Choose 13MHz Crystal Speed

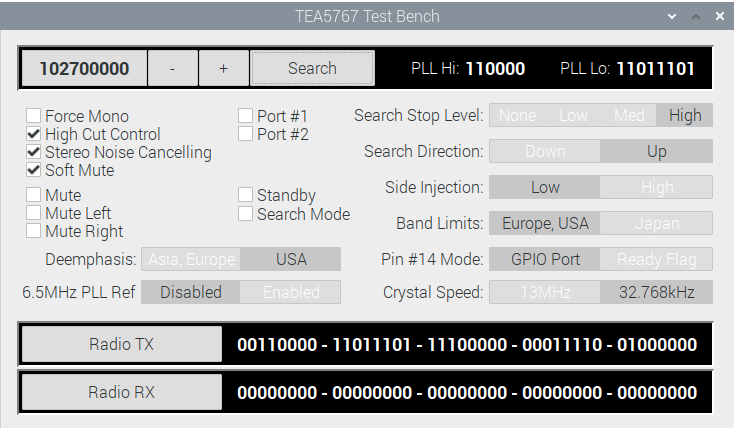point(545,292)
